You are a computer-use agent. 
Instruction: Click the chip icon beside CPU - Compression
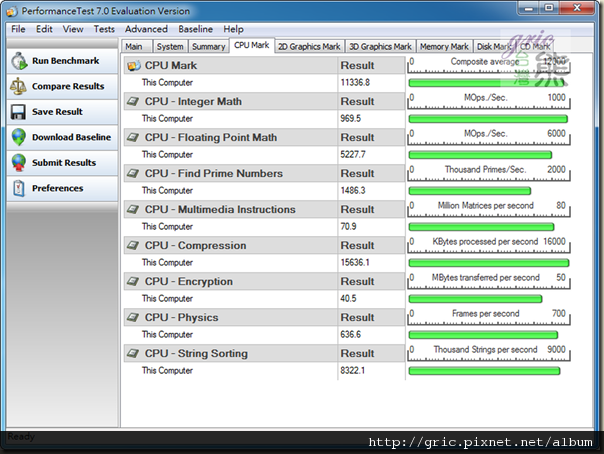(133, 245)
